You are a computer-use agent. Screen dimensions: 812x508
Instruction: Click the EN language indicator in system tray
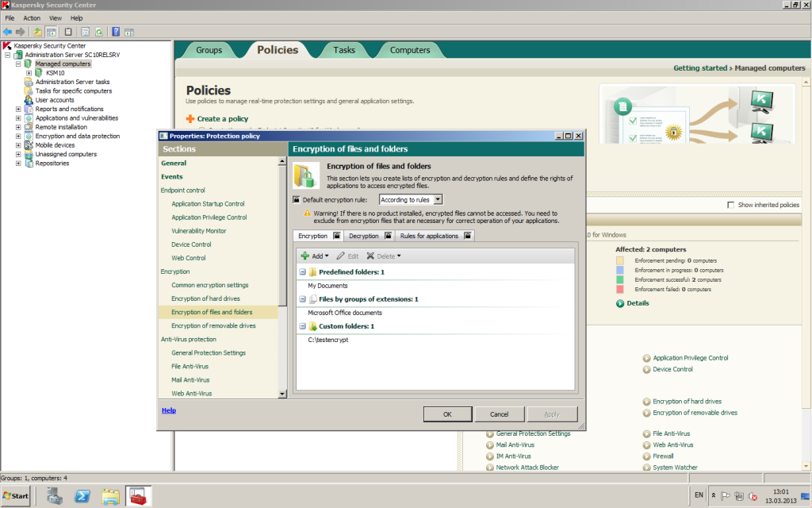(699, 495)
